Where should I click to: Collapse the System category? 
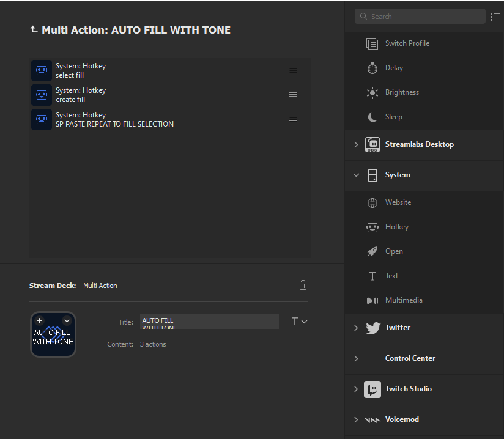pos(356,175)
